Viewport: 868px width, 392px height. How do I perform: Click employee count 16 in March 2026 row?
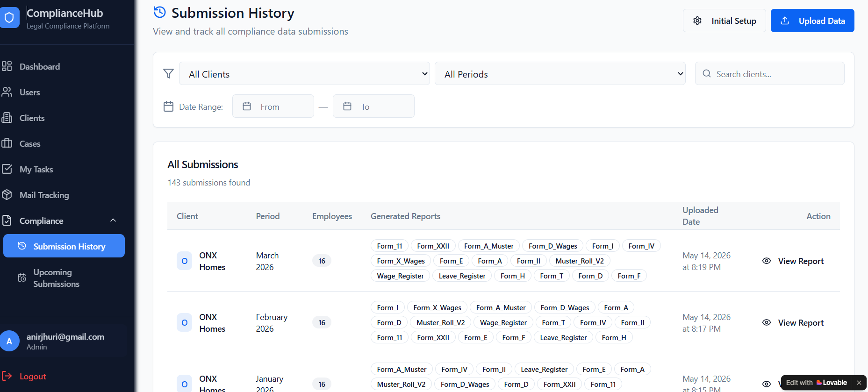[322, 261]
